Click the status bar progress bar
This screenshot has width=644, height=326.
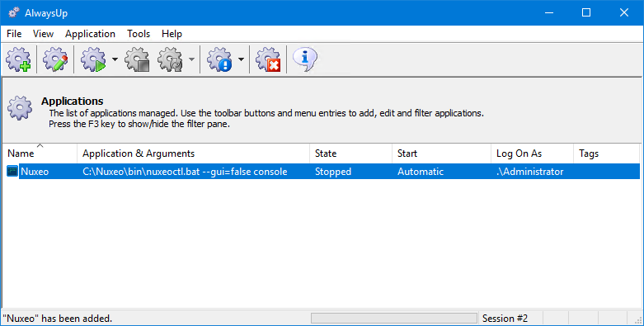coord(394,319)
